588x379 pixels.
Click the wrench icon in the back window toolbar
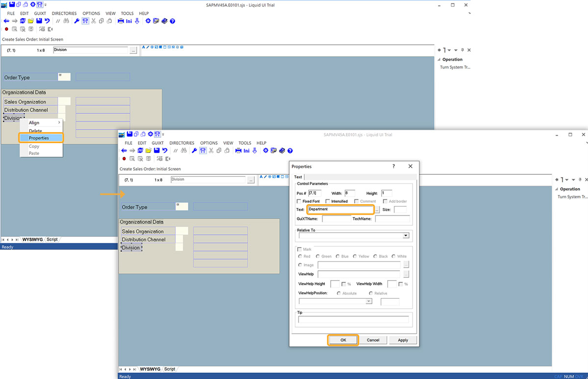click(77, 21)
